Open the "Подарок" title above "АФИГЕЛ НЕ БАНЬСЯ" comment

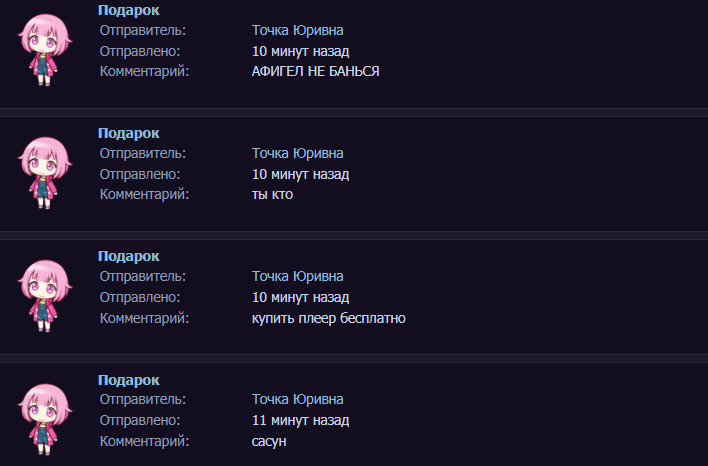click(129, 10)
